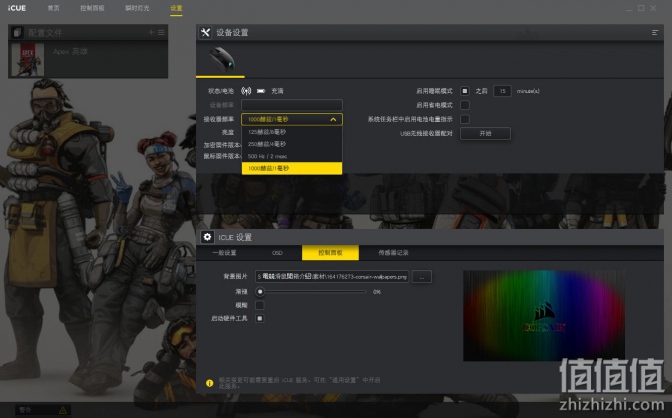Switch to the 一般设置 tab

click(224, 253)
